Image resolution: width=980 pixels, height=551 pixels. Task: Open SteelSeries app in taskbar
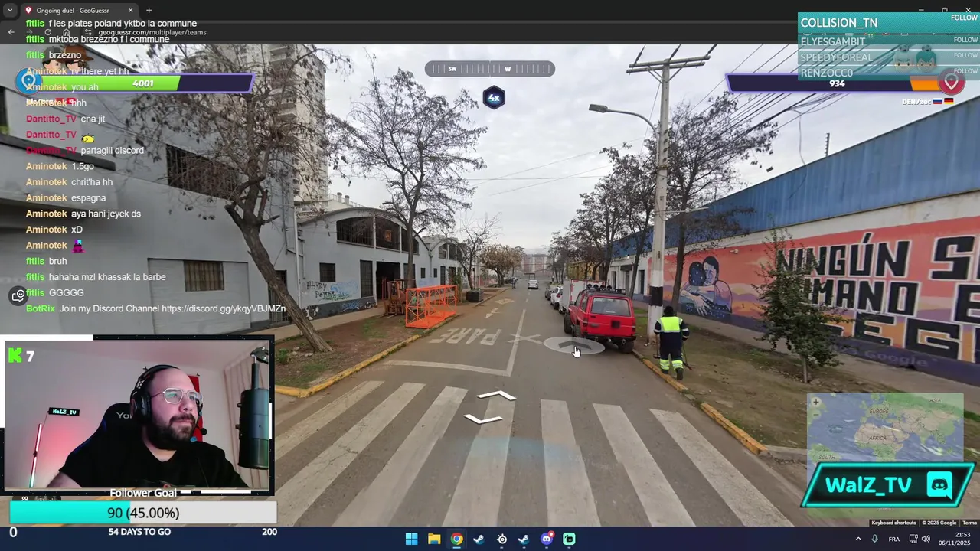click(x=501, y=539)
